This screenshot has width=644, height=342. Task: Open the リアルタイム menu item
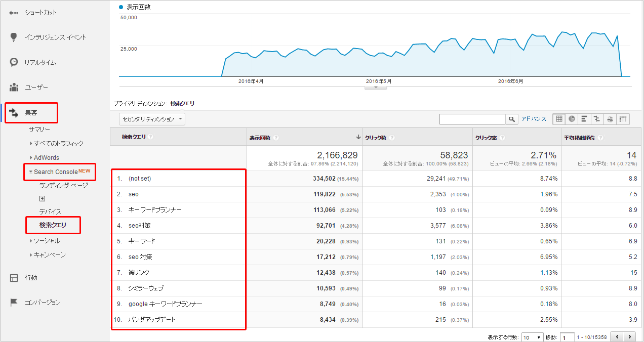click(41, 63)
